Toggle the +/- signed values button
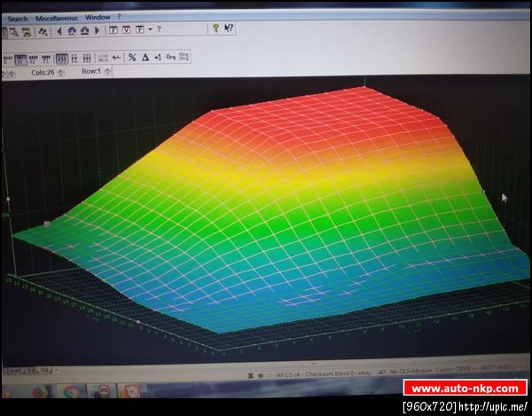 [x=116, y=58]
